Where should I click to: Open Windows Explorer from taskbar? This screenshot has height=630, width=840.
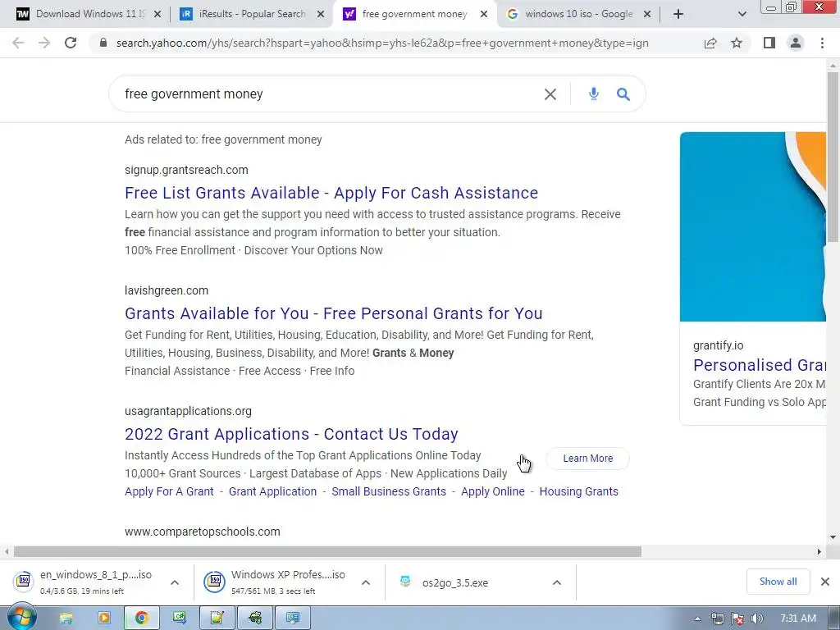pos(66,619)
